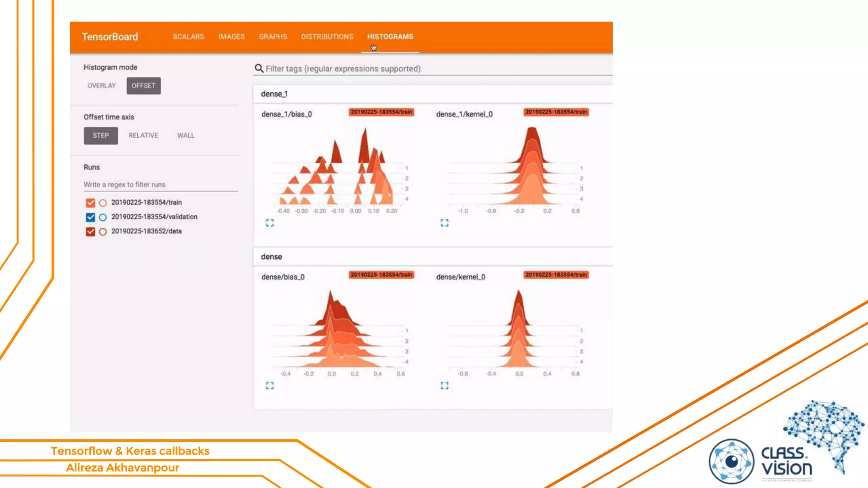Set offset time axis to STEP
Screen dimensions: 868x488
(101, 136)
